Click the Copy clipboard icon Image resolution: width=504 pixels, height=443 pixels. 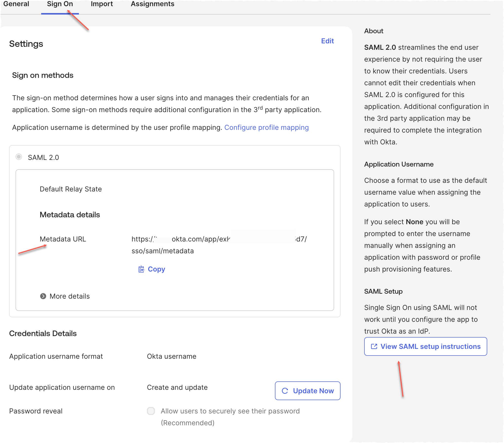click(141, 269)
